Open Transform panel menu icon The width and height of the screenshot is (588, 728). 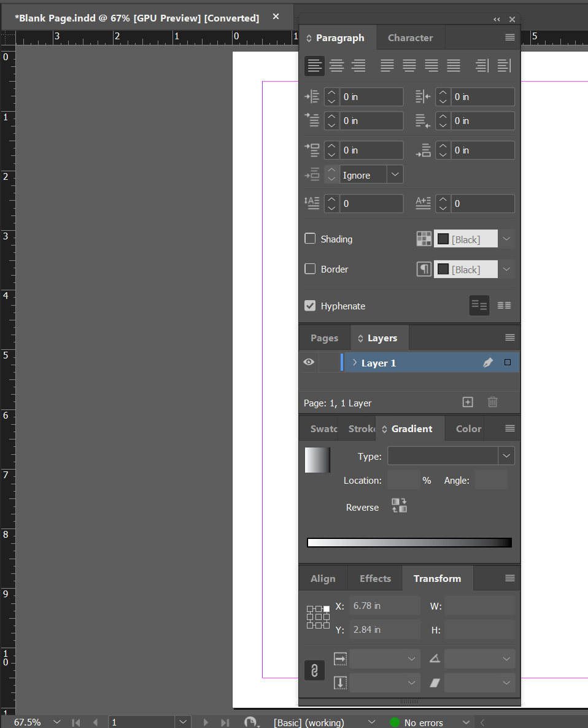tap(509, 578)
